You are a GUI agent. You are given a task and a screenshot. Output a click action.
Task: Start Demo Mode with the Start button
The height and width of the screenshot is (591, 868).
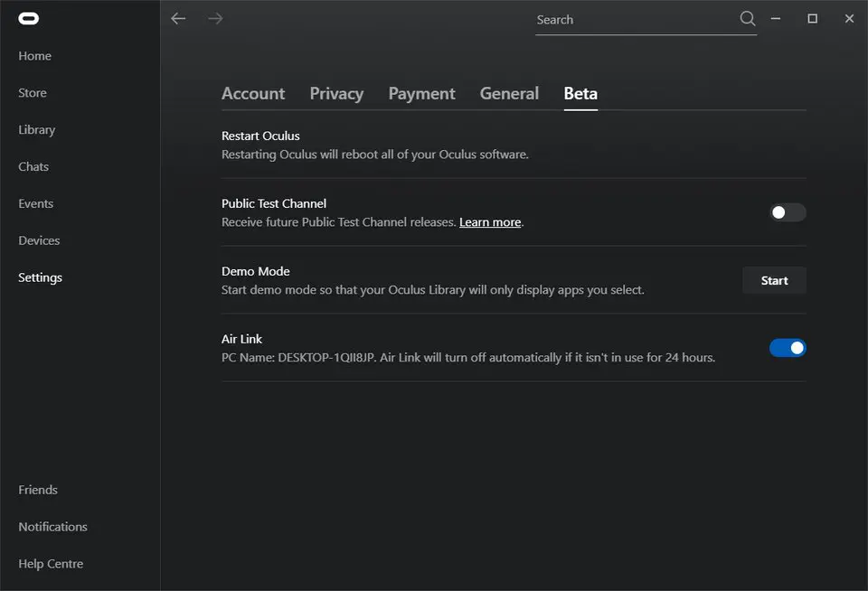pyautogui.click(x=774, y=280)
